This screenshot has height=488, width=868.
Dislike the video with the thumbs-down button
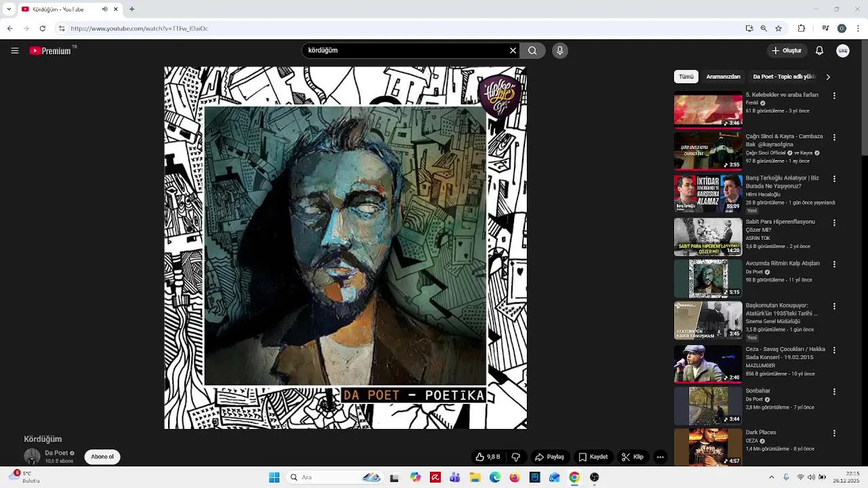516,457
